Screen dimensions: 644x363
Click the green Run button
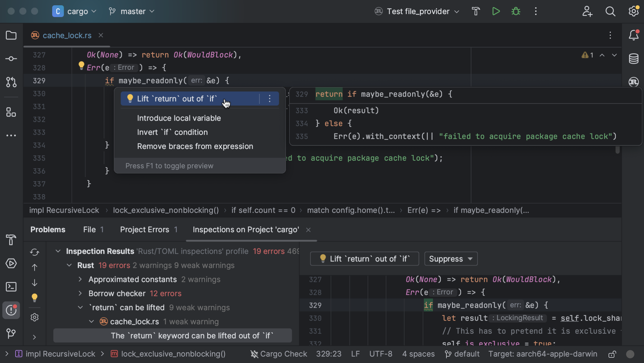click(496, 11)
